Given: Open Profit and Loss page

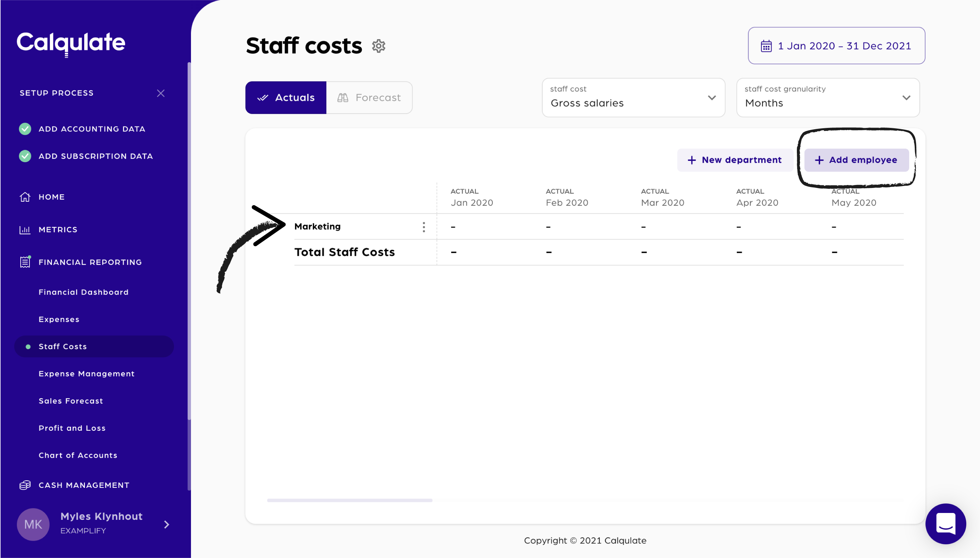Looking at the screenshot, I should coord(72,428).
